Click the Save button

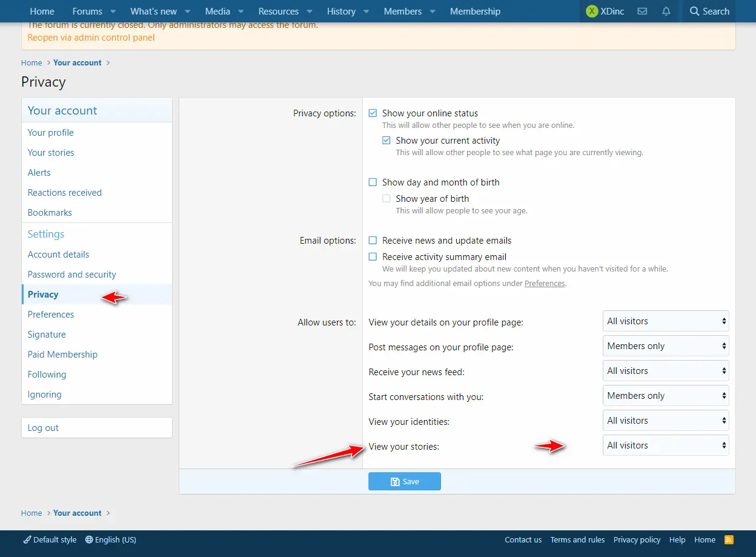coord(404,482)
